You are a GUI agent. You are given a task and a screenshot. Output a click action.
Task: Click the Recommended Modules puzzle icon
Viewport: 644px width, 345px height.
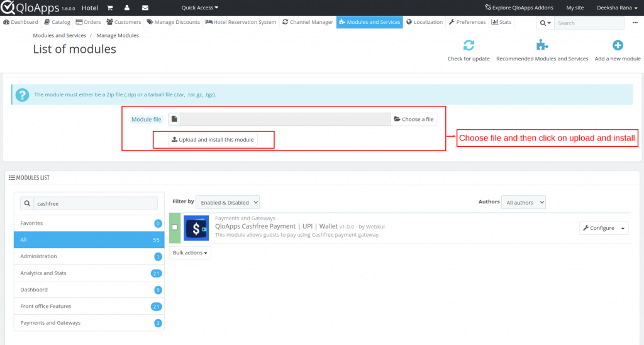pos(542,45)
